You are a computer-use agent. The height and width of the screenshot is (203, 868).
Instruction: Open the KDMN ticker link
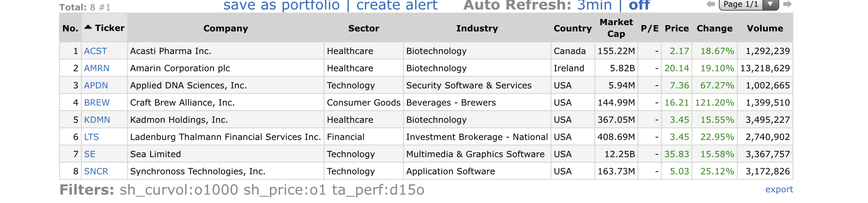click(97, 119)
